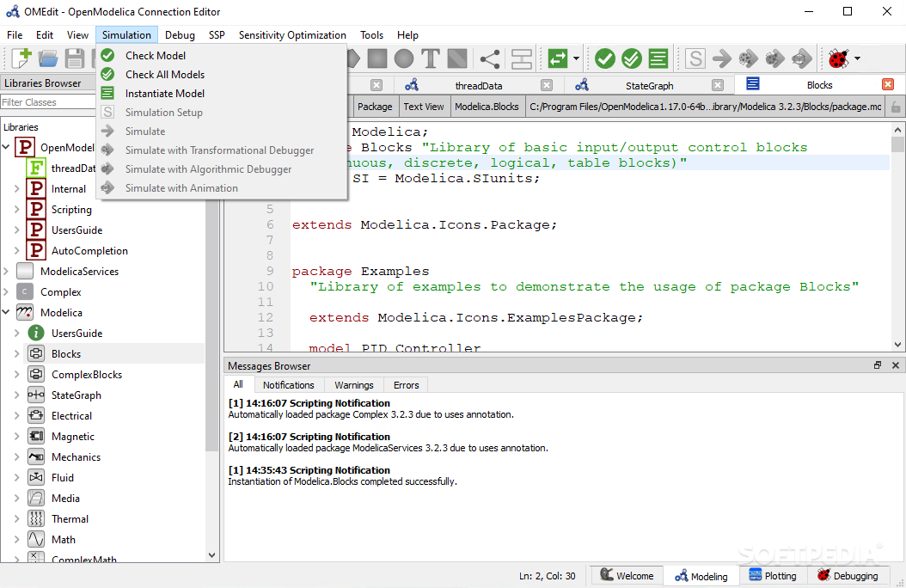This screenshot has width=906, height=588.
Task: Show the Errors tab in Messages Browser
Action: click(x=407, y=385)
